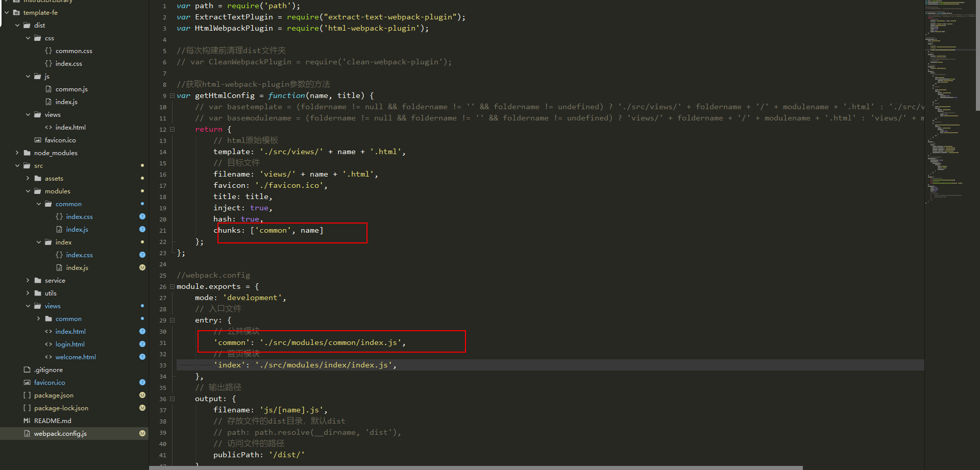Click the utils folder icon

[x=38, y=293]
